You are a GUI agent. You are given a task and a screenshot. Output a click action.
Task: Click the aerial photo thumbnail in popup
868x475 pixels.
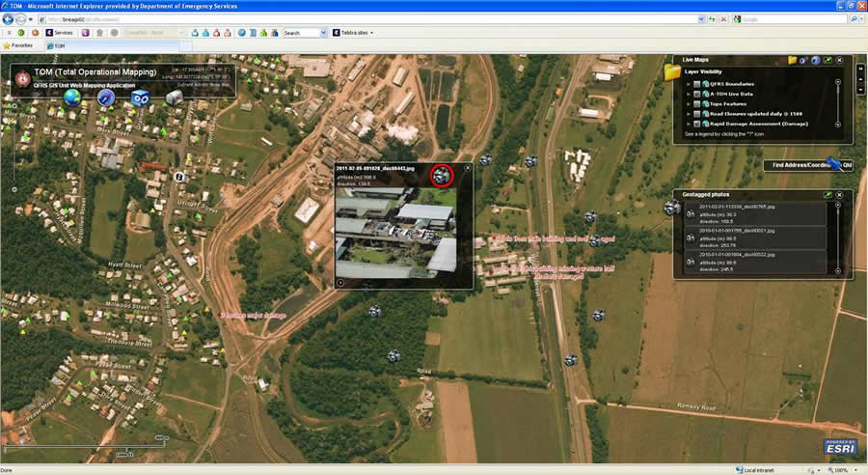[x=396, y=233]
